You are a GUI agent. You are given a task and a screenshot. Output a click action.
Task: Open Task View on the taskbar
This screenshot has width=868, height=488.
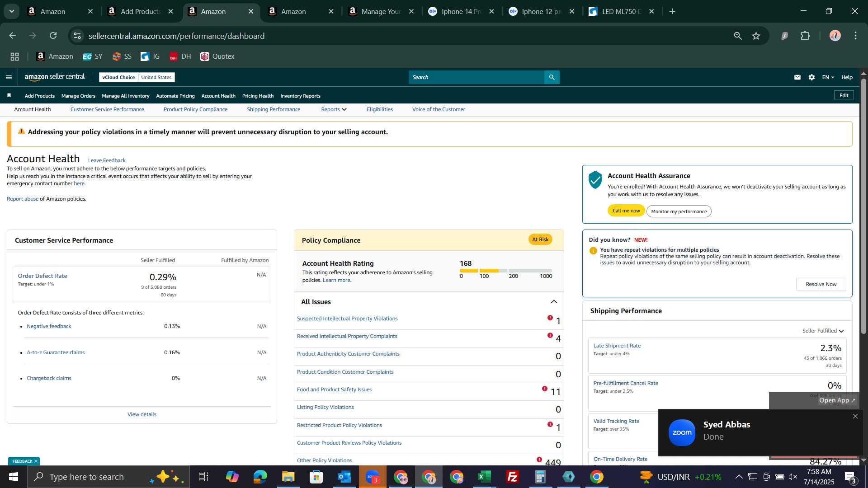click(x=203, y=477)
